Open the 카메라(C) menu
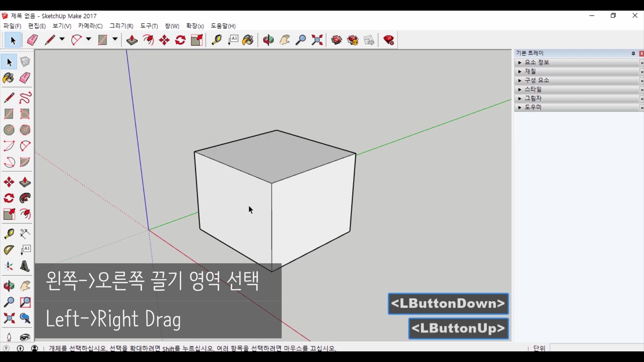This screenshot has width=644, height=362. pyautogui.click(x=90, y=26)
